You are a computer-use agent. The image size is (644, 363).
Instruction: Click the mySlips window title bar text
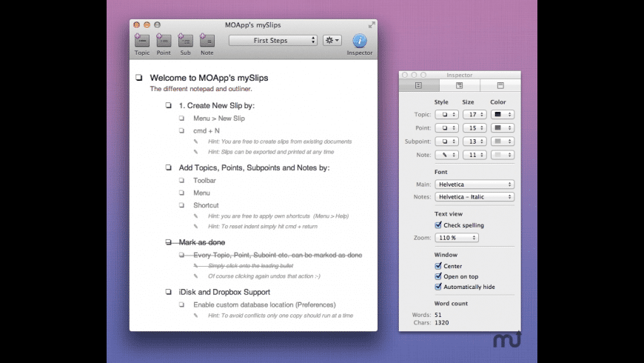point(253,25)
